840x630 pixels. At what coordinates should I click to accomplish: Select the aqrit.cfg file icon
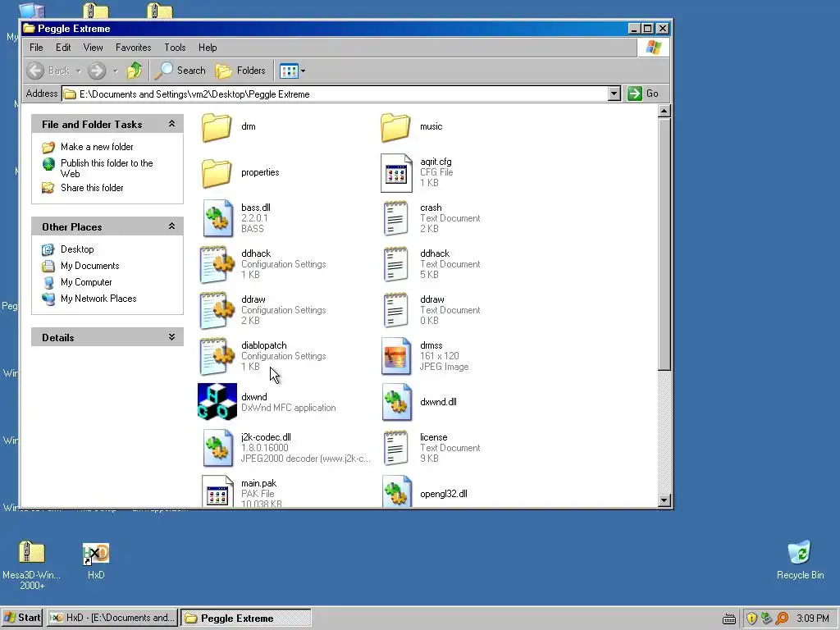pos(396,172)
